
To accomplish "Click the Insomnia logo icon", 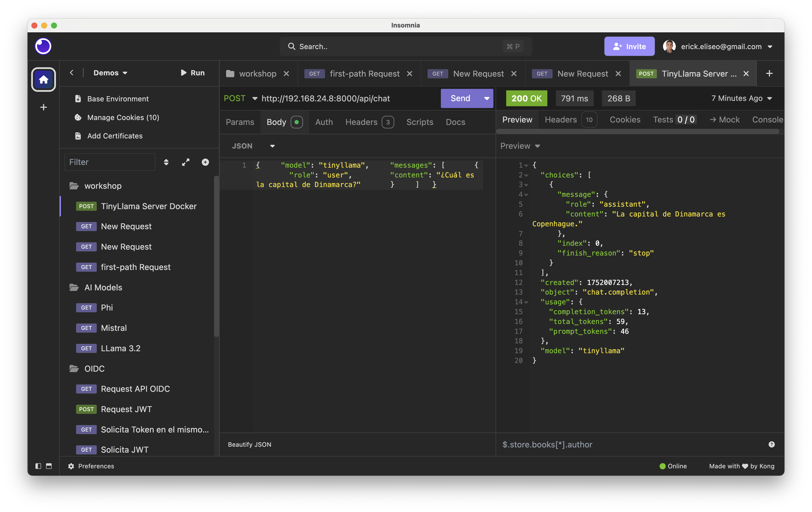I will click(43, 46).
